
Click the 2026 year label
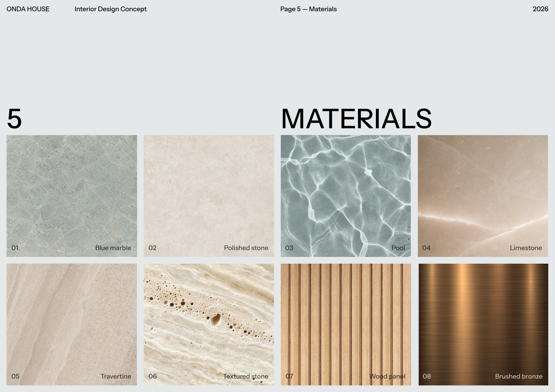[x=540, y=9]
